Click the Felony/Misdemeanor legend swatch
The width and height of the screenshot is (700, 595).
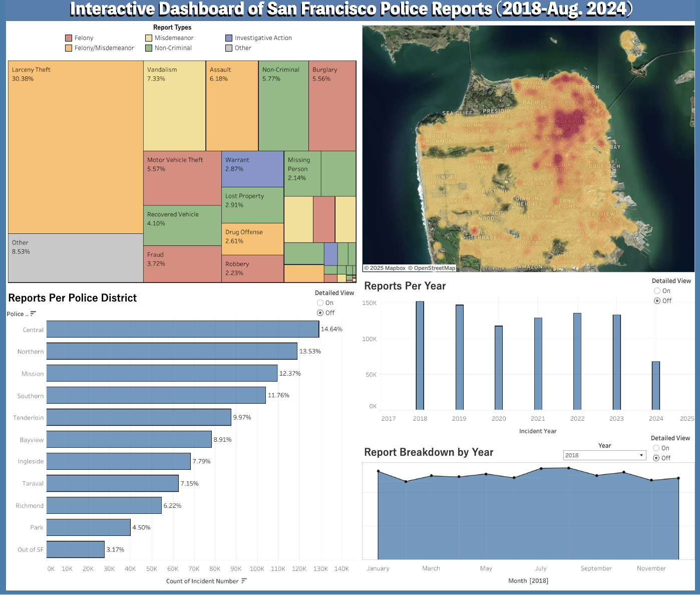(69, 48)
